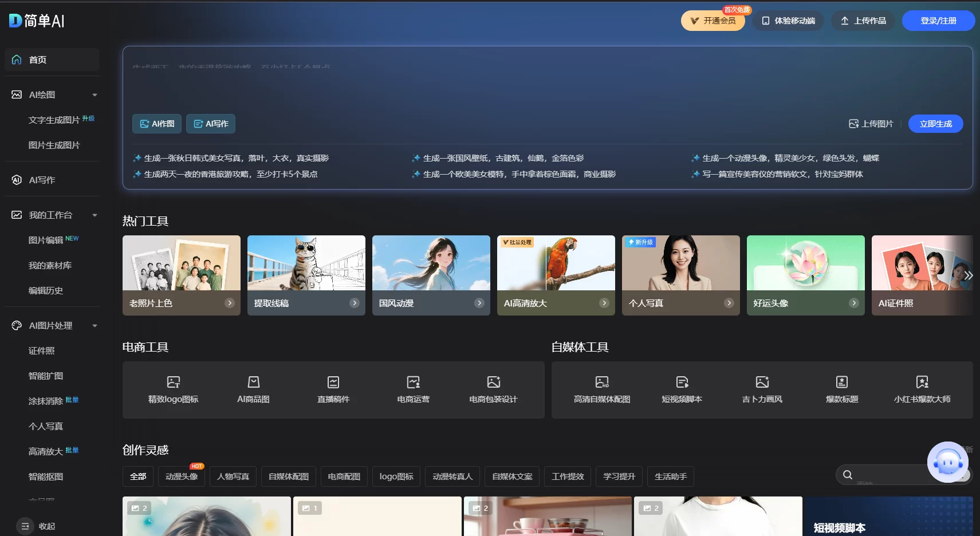Click the 简单AI logo
This screenshot has width=980, height=536.
(x=37, y=21)
